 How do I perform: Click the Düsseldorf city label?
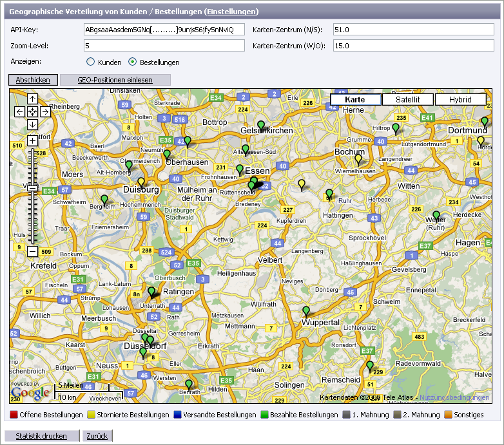[145, 346]
